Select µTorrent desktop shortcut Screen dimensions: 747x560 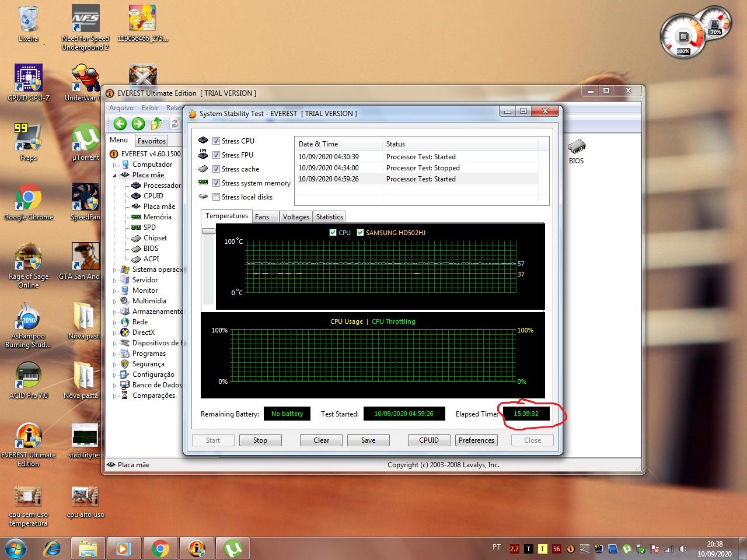click(86, 142)
